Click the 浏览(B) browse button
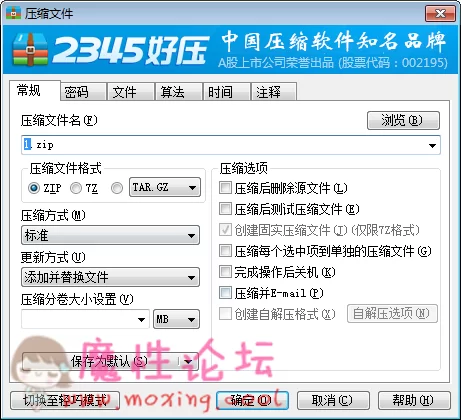This screenshot has width=461, height=420. (x=403, y=120)
